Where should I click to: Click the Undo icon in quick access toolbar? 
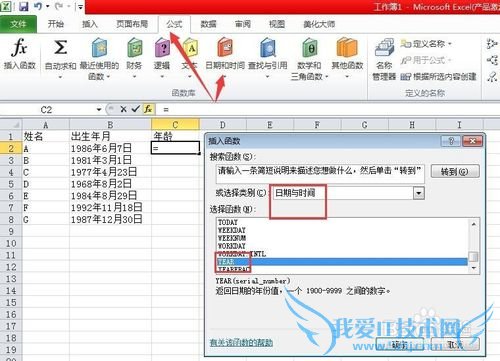37,6
